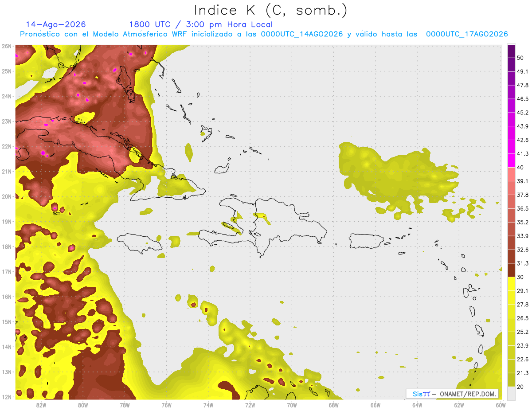The image size is (532, 411).
Task: Click the 21N latitude label
Action: (x=7, y=171)
